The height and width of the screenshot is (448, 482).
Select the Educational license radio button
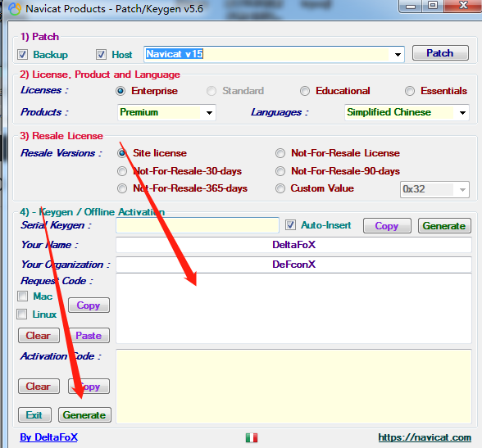click(305, 91)
